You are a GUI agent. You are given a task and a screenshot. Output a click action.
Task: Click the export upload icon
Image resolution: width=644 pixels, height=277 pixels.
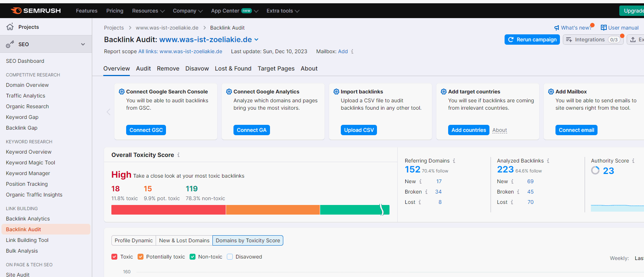coord(633,40)
